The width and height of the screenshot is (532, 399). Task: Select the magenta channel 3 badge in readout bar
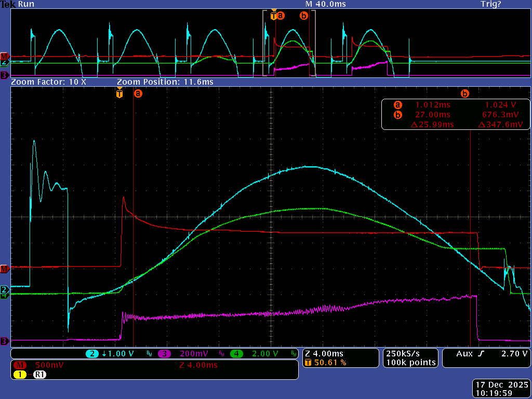pyautogui.click(x=165, y=354)
